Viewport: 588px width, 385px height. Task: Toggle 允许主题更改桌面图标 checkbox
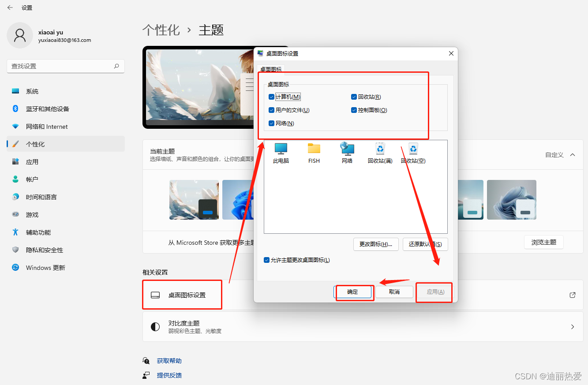coord(266,260)
